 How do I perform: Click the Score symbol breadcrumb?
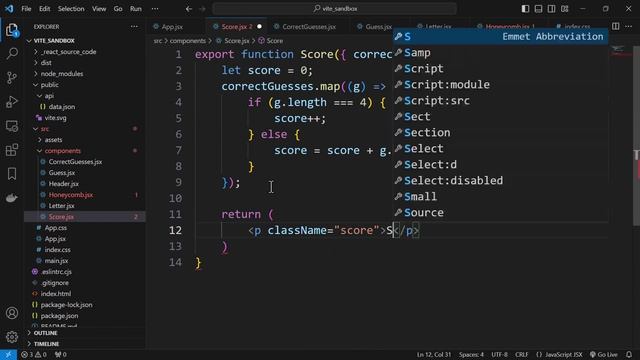tap(271, 41)
